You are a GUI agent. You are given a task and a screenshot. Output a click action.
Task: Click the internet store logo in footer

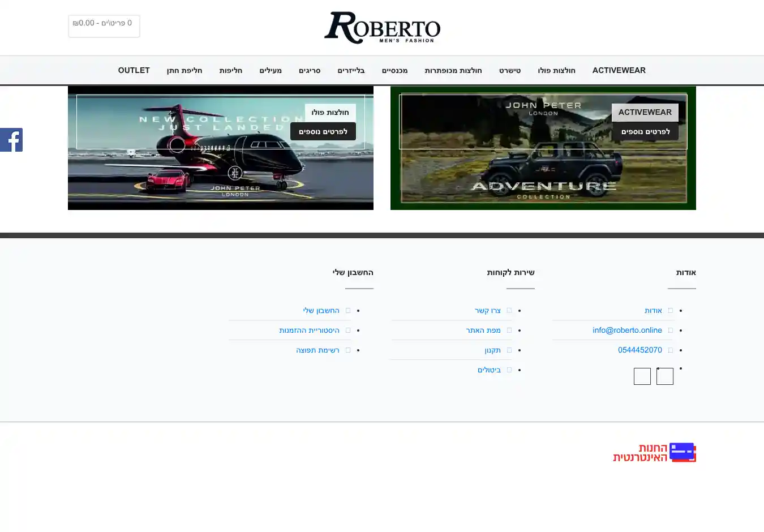tap(654, 453)
